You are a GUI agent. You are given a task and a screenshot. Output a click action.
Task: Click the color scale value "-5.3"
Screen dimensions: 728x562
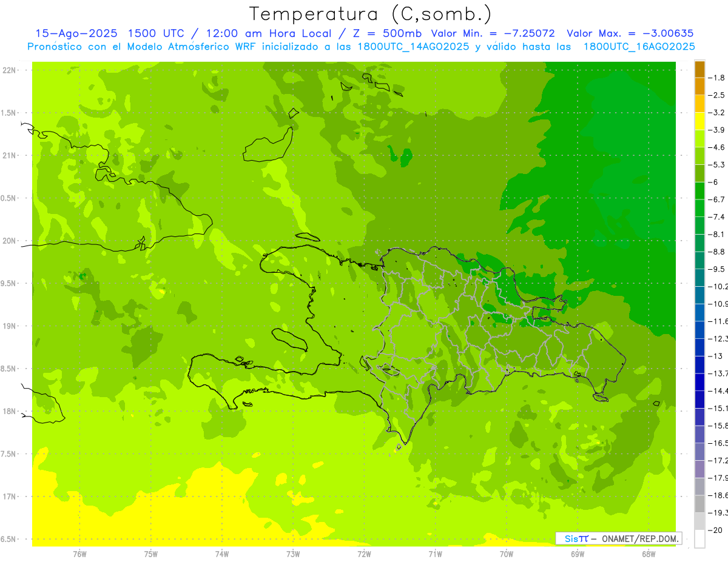point(716,164)
